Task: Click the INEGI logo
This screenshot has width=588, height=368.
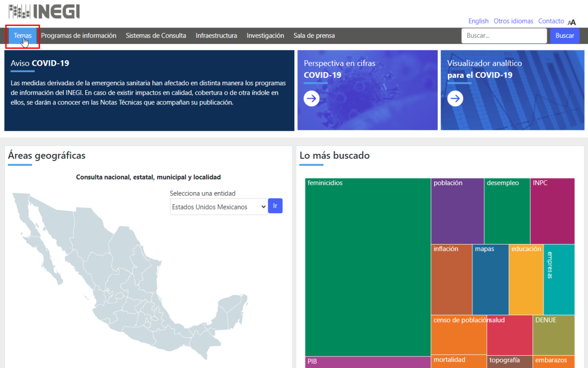Action: click(44, 11)
